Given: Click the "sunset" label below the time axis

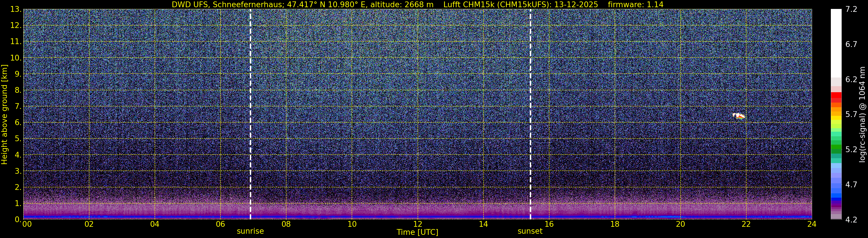Looking at the screenshot, I should pos(530,231).
